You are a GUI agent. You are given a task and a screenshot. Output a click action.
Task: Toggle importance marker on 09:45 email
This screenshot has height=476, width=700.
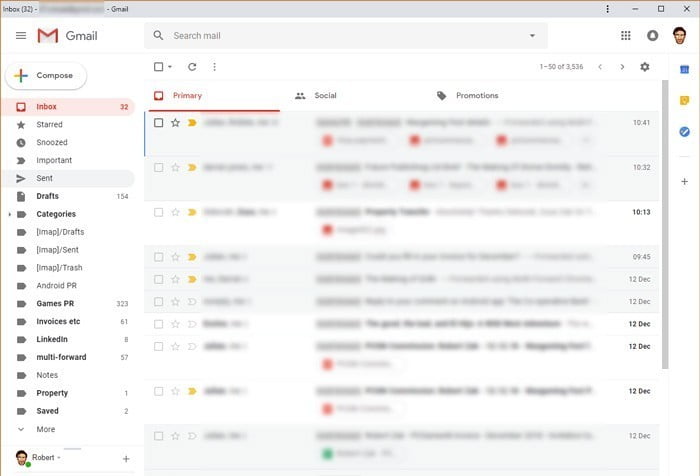click(x=192, y=257)
